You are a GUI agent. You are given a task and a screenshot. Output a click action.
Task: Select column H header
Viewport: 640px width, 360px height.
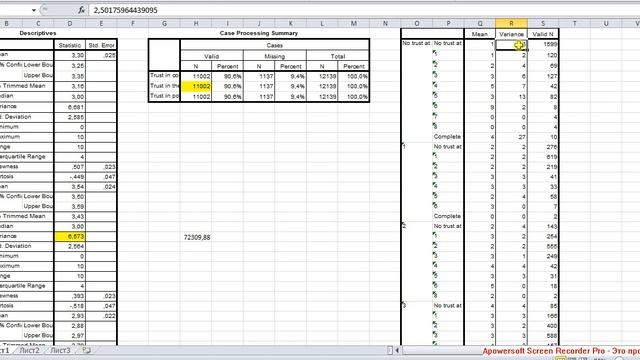[196, 24]
